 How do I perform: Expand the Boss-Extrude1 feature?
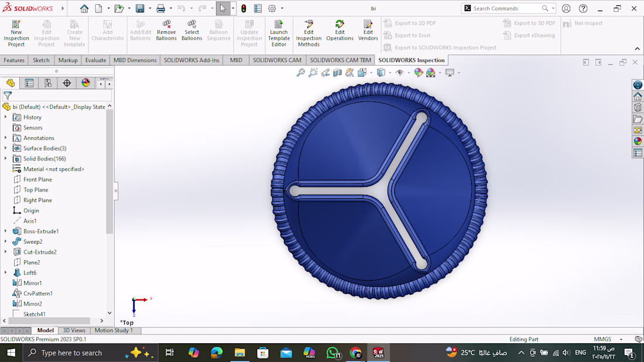[6, 231]
